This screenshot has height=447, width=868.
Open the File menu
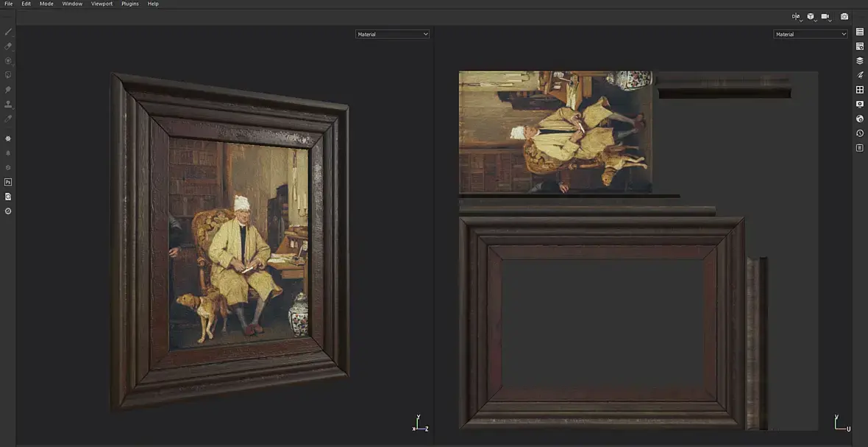point(9,4)
